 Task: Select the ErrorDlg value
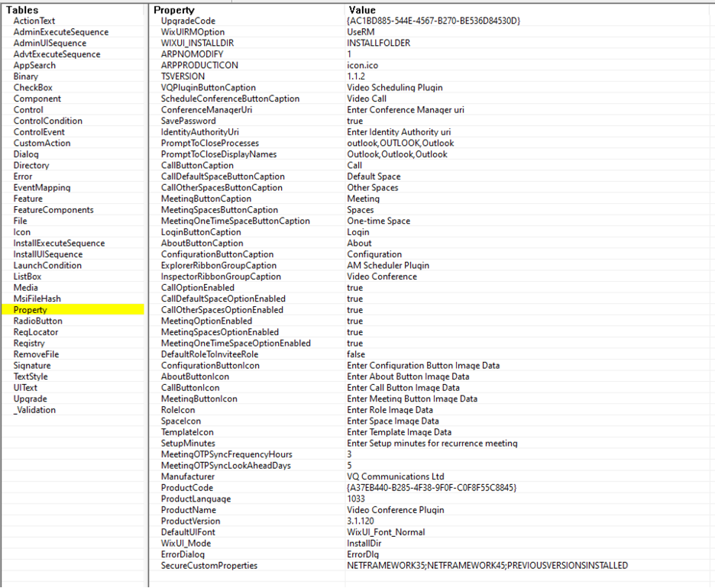(x=363, y=554)
